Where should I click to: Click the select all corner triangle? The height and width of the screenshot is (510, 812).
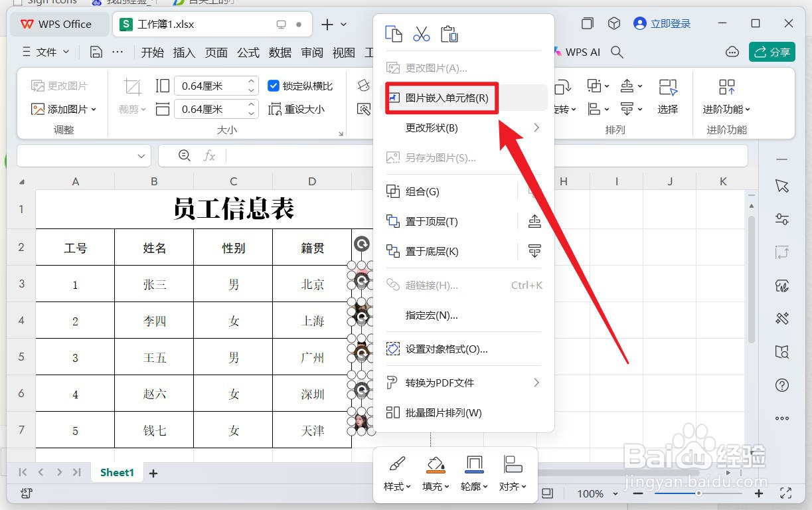(22, 182)
